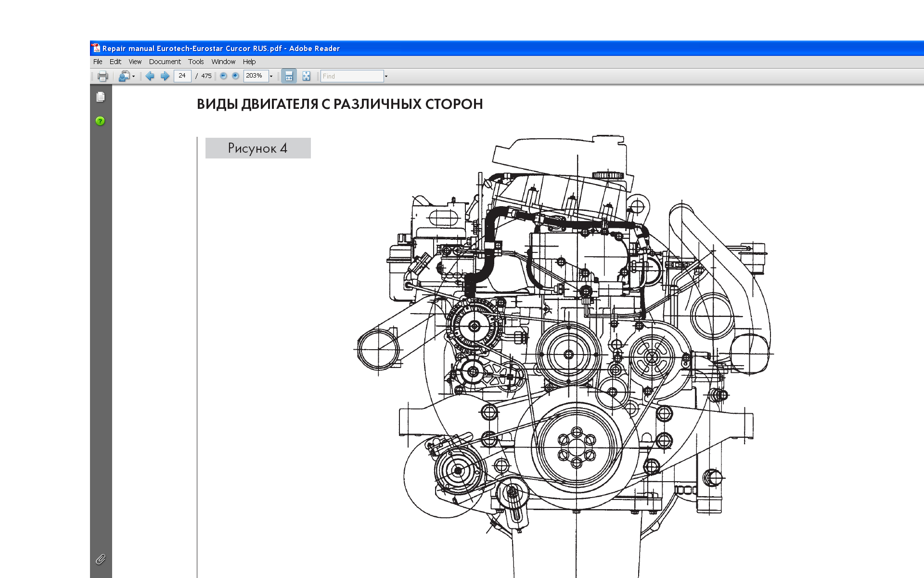924x578 pixels.
Task: Open the How To help panel icon
Action: coord(100,121)
